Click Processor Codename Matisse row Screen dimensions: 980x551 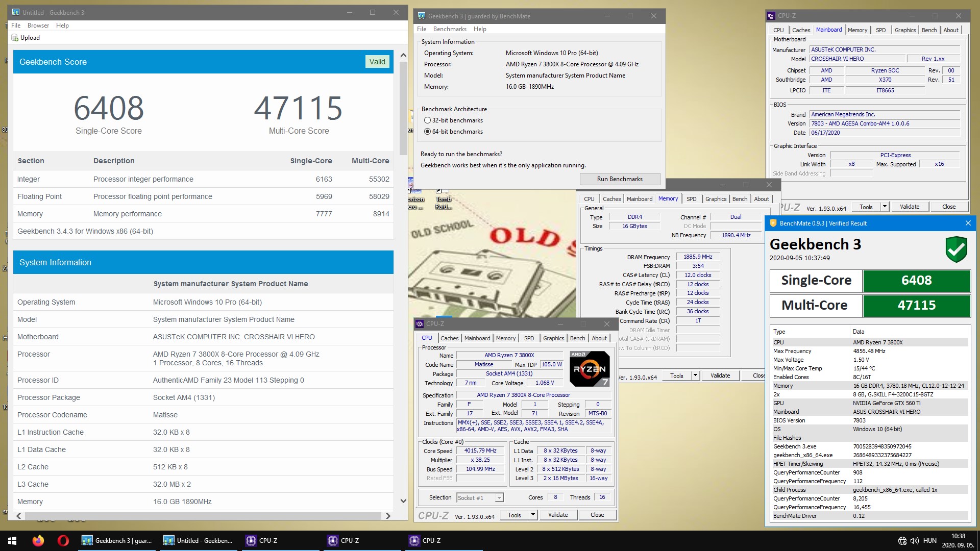(x=203, y=415)
